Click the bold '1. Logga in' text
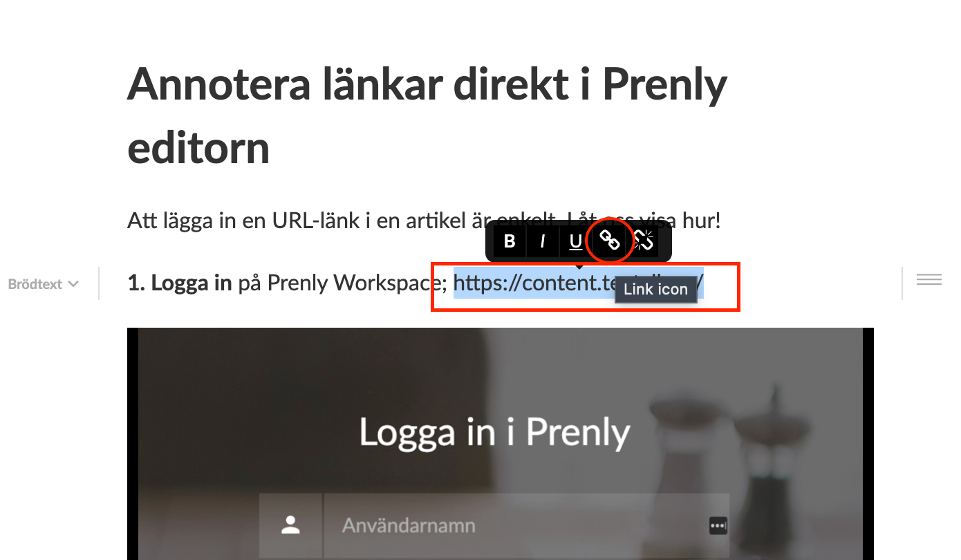The height and width of the screenshot is (560, 961). (x=180, y=283)
